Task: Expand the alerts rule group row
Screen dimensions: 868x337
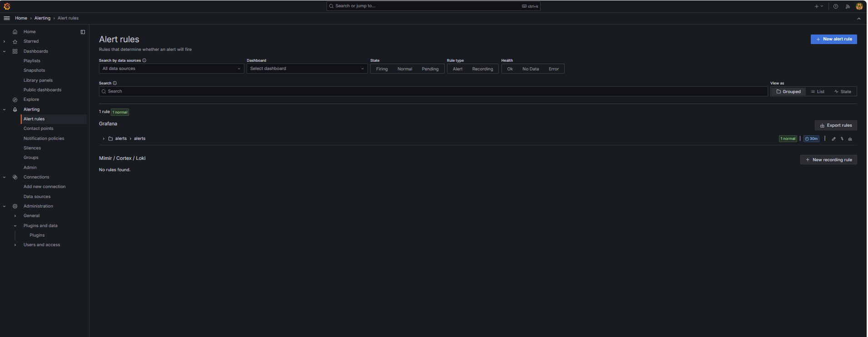Action: tap(104, 139)
